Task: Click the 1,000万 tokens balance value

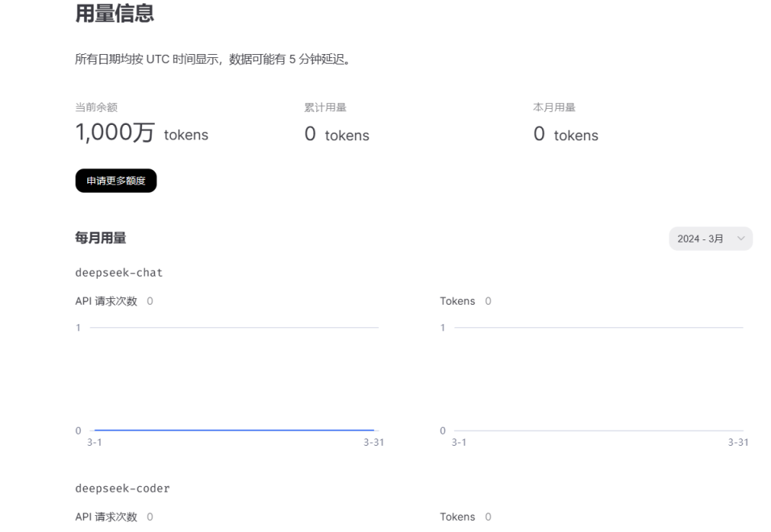Action: tap(141, 134)
